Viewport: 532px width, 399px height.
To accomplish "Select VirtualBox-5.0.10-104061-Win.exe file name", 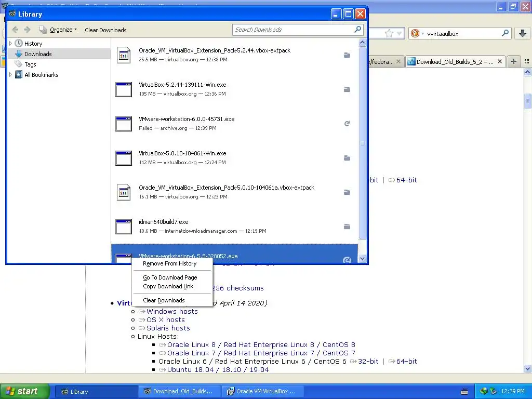I will [x=182, y=153].
